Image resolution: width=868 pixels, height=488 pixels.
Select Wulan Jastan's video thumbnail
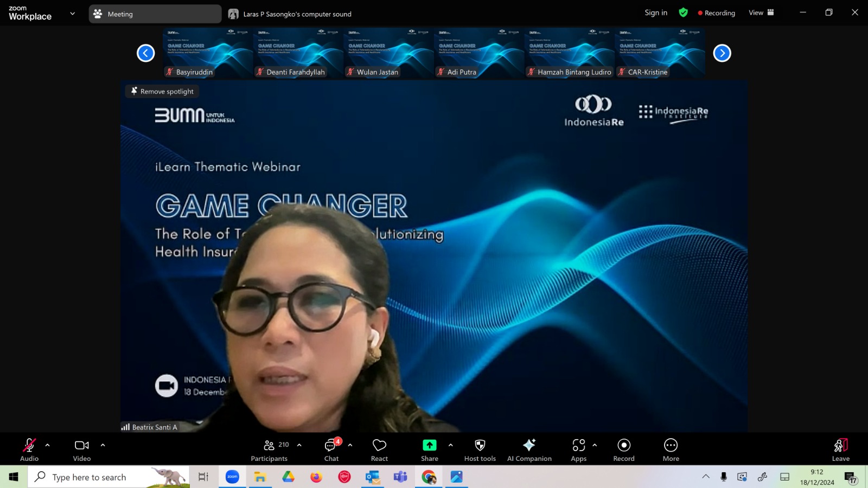click(388, 53)
